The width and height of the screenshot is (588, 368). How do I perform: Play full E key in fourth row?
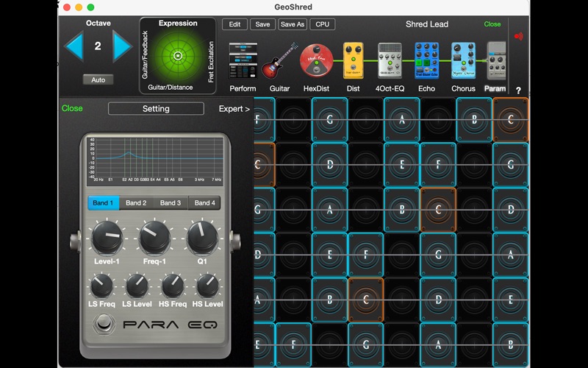(x=329, y=255)
